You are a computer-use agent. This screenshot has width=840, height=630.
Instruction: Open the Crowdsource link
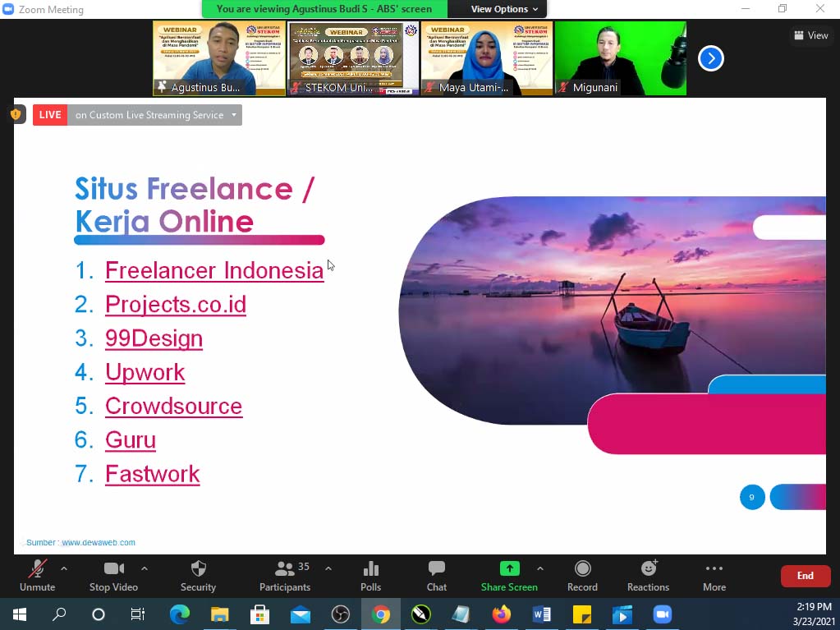(x=173, y=406)
